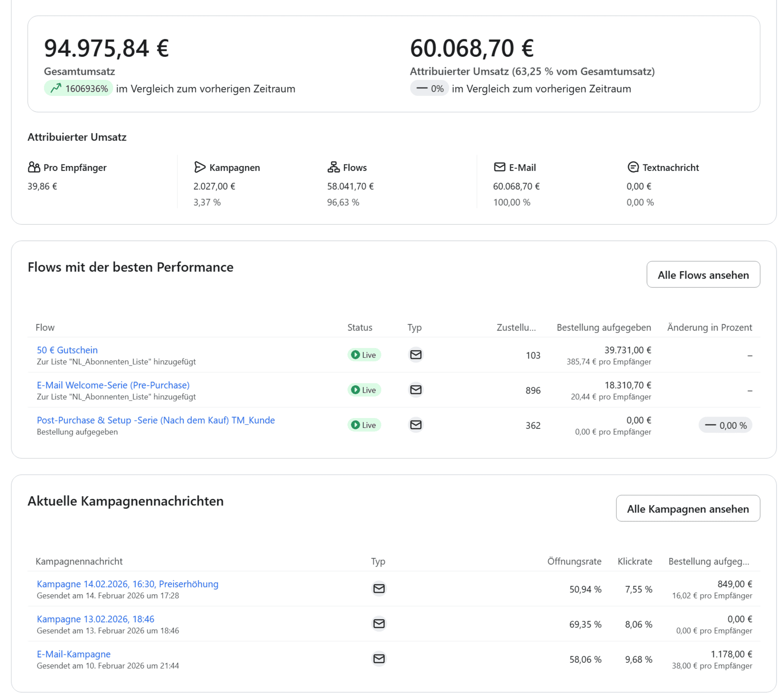Click the 0,00 % change badge
This screenshot has width=783, height=700.
click(x=725, y=425)
